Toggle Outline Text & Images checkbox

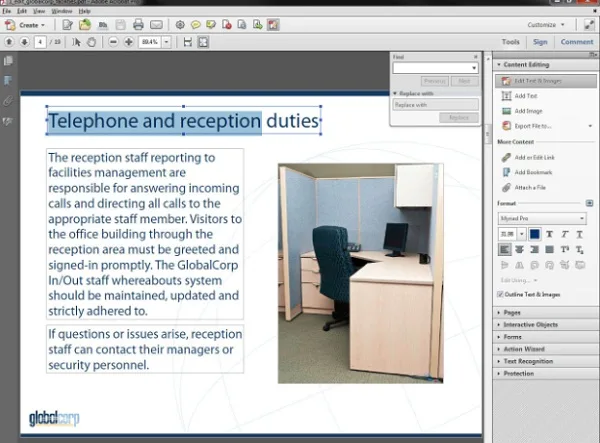[x=500, y=294]
